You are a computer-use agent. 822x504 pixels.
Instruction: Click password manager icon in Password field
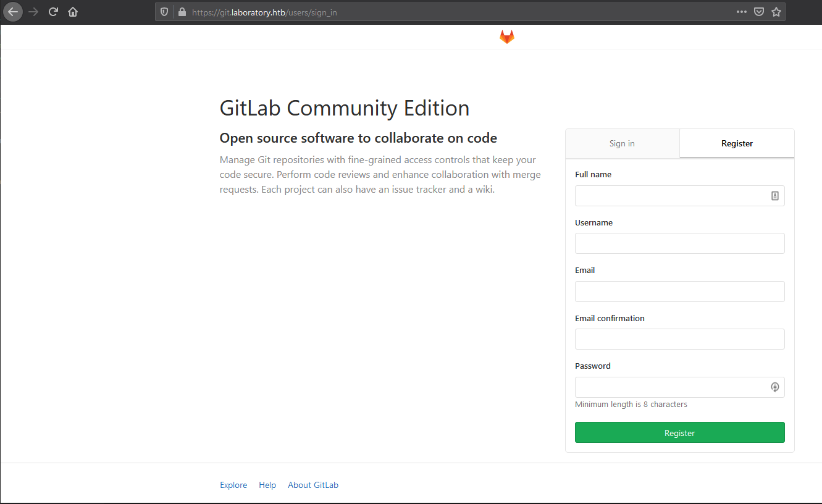pyautogui.click(x=774, y=387)
